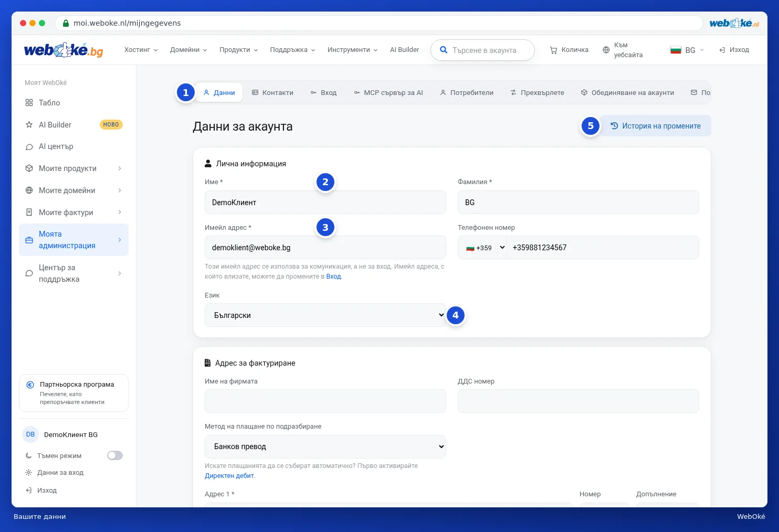The height and width of the screenshot is (532, 779).
Task: Click the WebOké.bg logo in the header
Action: click(x=64, y=50)
